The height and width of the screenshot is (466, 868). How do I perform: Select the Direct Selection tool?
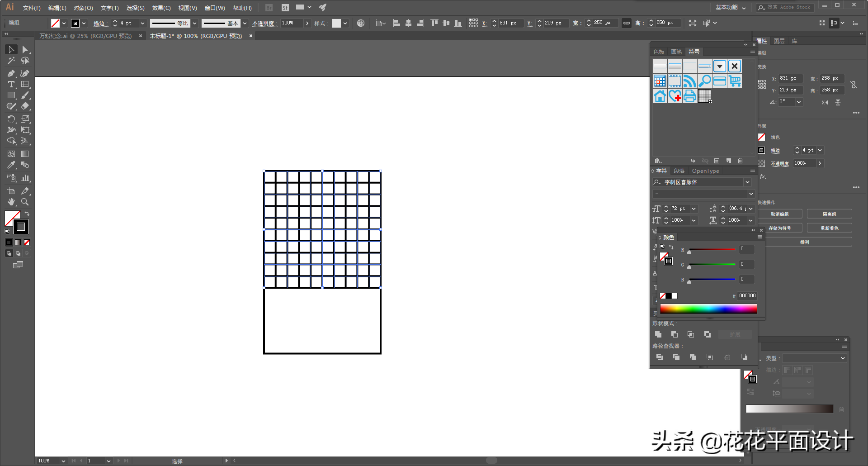pos(25,49)
